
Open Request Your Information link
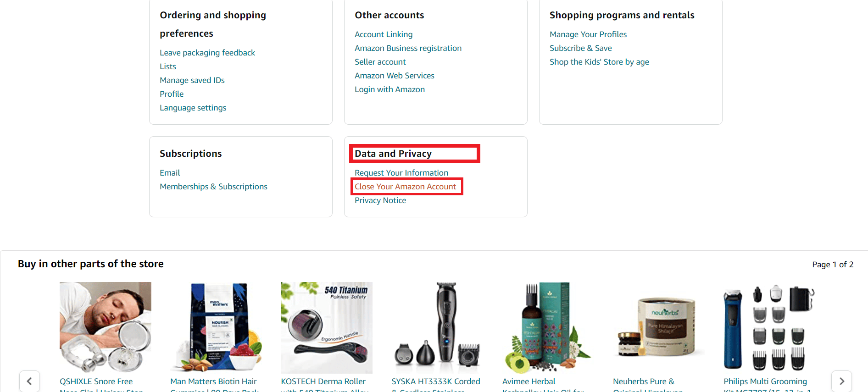pyautogui.click(x=401, y=173)
